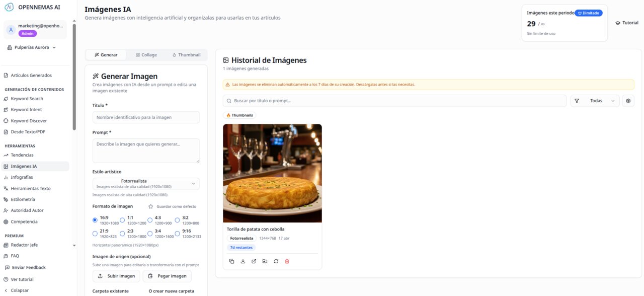Regenerate the tortilla de patata image

pyautogui.click(x=276, y=261)
